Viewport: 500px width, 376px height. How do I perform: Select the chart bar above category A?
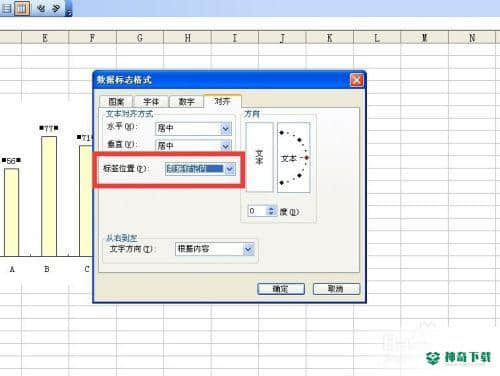(11, 212)
